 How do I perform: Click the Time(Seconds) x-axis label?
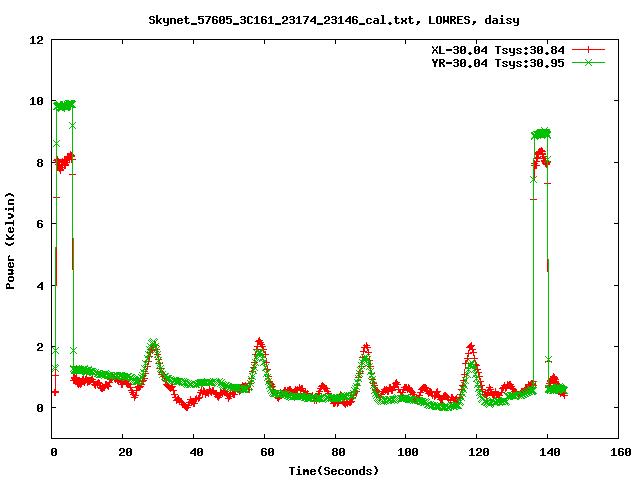click(334, 471)
